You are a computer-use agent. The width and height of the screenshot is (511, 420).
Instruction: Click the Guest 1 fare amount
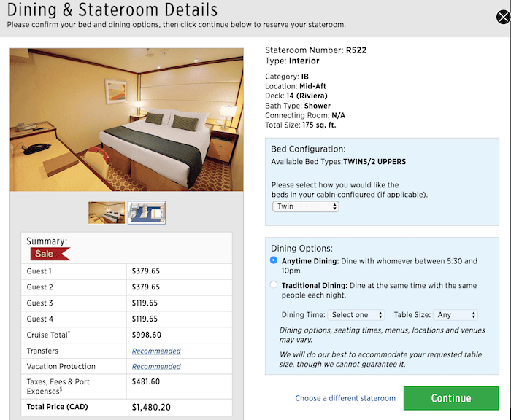pyautogui.click(x=146, y=271)
